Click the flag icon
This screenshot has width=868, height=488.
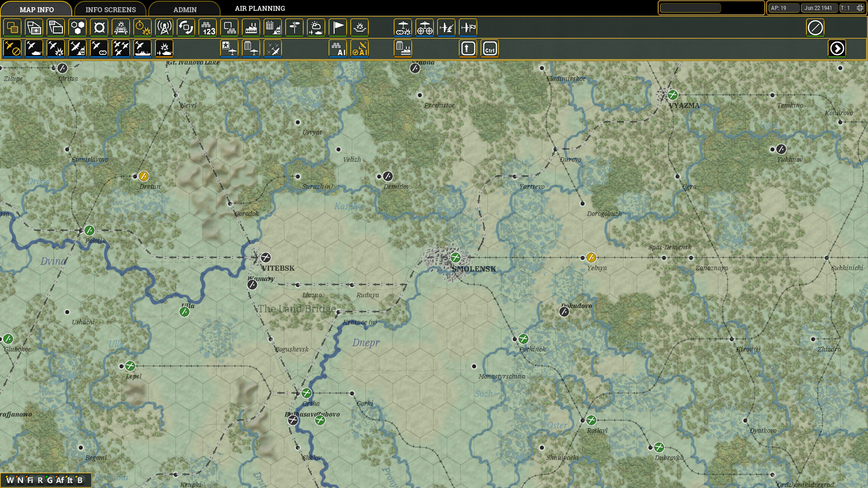[338, 28]
